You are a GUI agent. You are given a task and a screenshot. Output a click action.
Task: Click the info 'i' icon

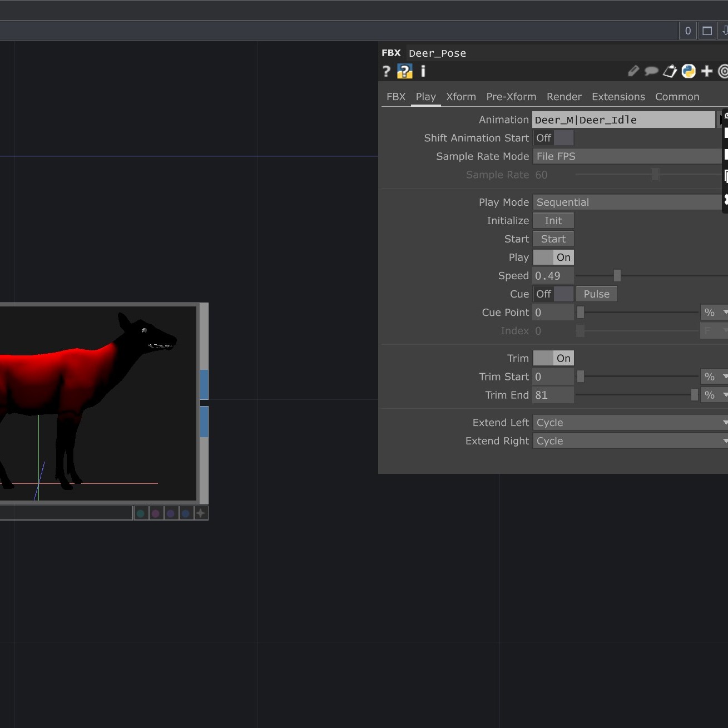[422, 71]
